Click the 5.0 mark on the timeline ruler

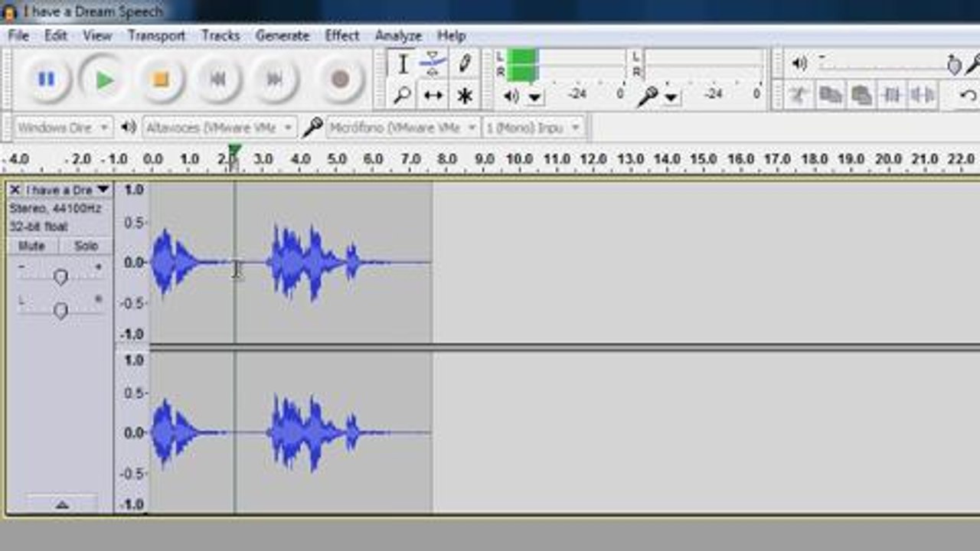(337, 158)
